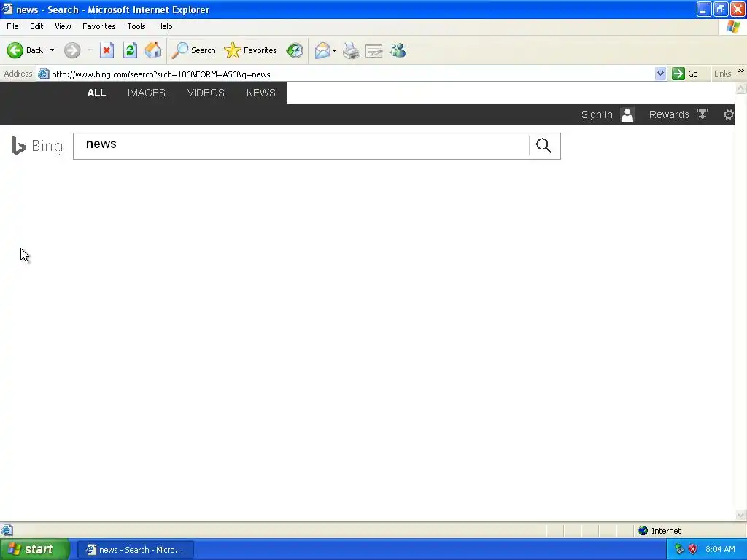Click the scrollbar down arrow

[x=741, y=515]
